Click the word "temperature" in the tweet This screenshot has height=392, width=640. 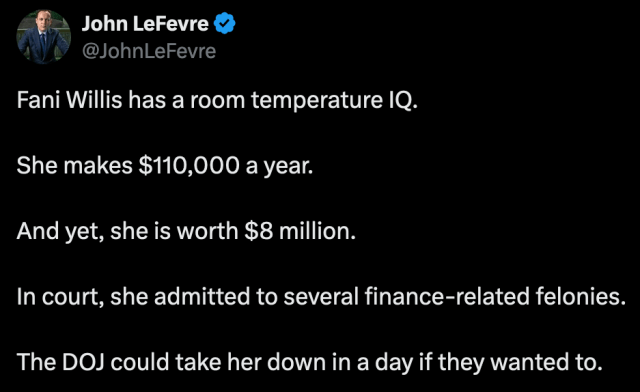(317, 100)
